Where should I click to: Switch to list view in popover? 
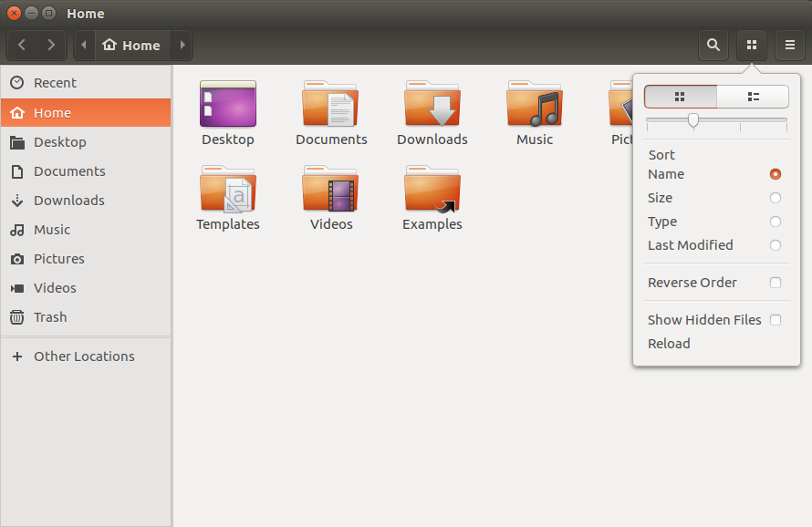(753, 97)
